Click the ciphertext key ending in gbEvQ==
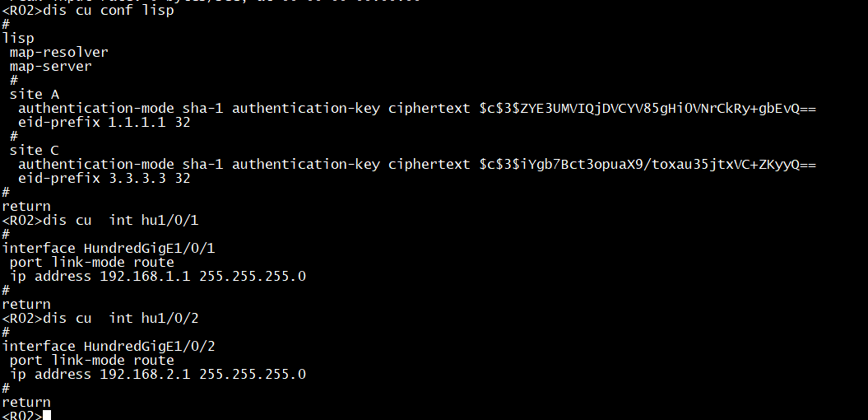 click(x=648, y=109)
